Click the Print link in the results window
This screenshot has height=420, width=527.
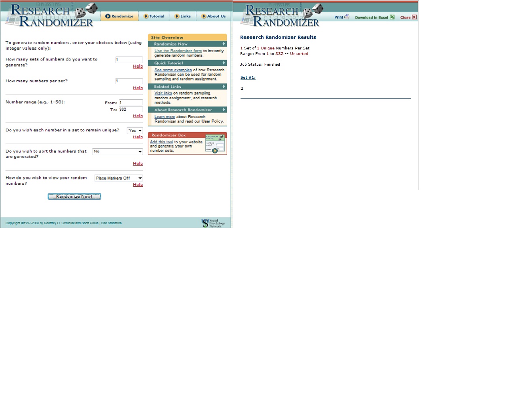[339, 17]
